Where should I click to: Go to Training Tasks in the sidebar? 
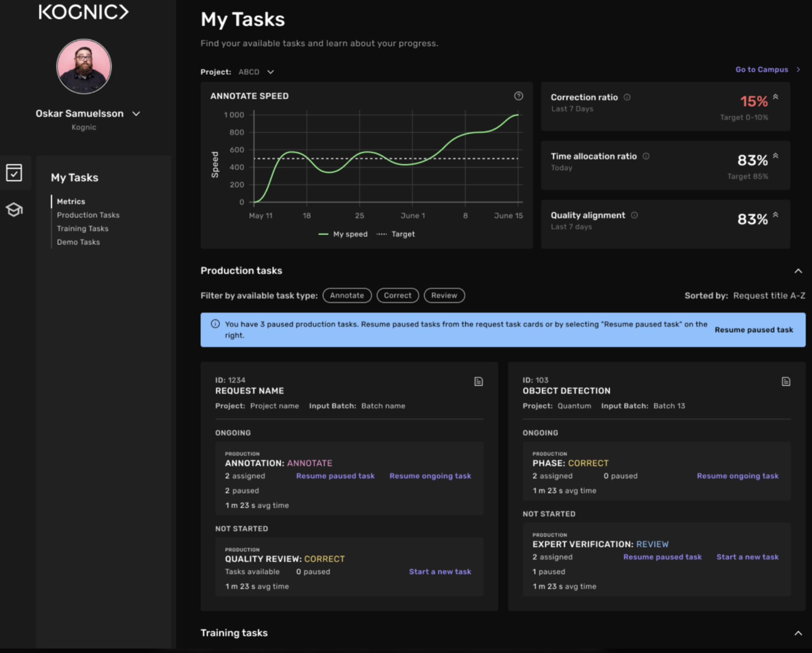pyautogui.click(x=83, y=229)
